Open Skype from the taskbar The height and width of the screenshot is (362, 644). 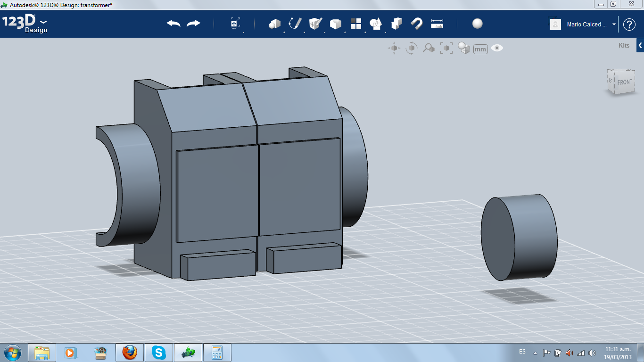(158, 353)
